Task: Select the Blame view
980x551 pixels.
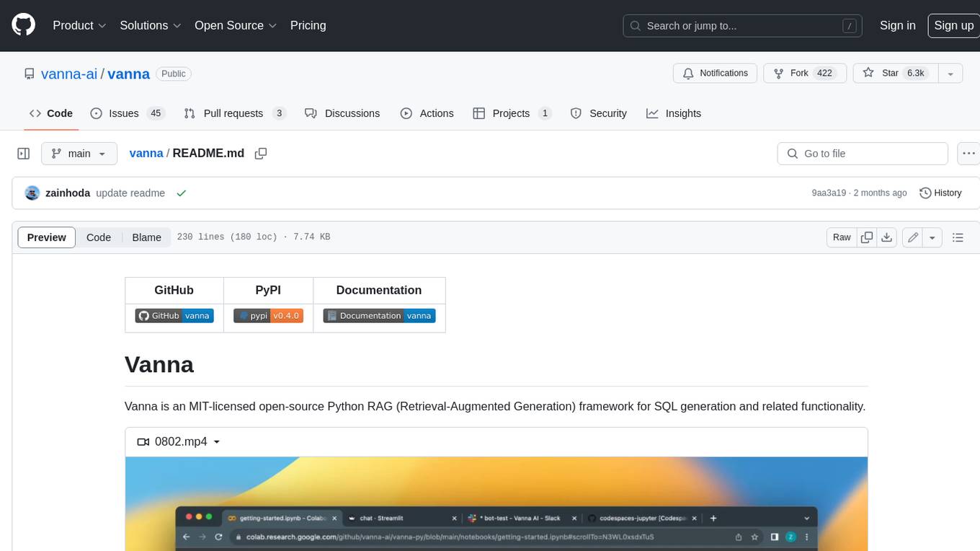Action: [x=146, y=237]
